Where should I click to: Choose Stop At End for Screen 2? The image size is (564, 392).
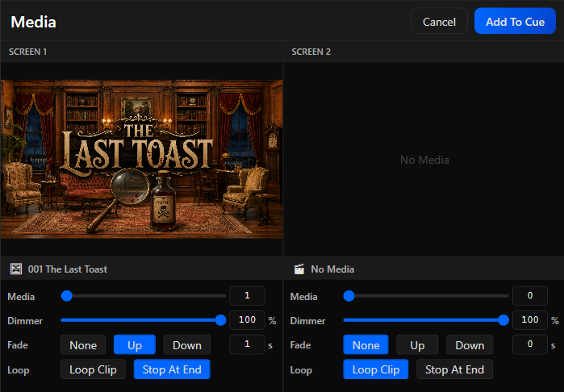(454, 369)
